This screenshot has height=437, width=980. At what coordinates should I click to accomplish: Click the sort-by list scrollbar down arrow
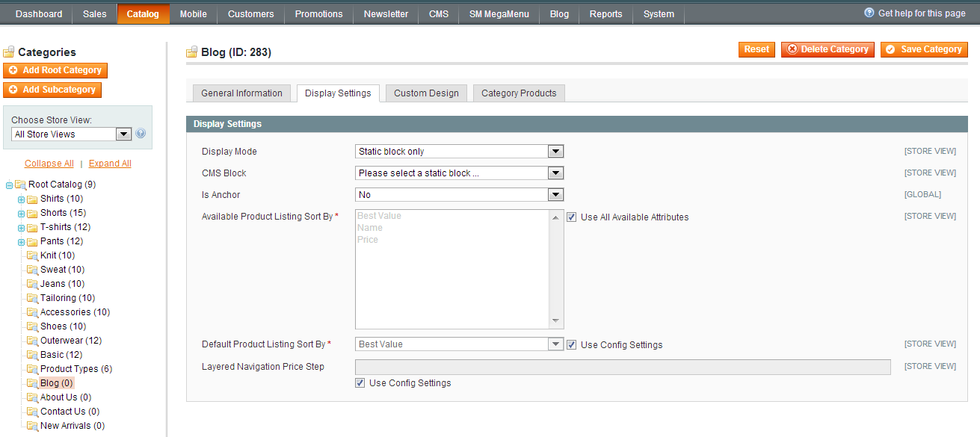pyautogui.click(x=555, y=321)
